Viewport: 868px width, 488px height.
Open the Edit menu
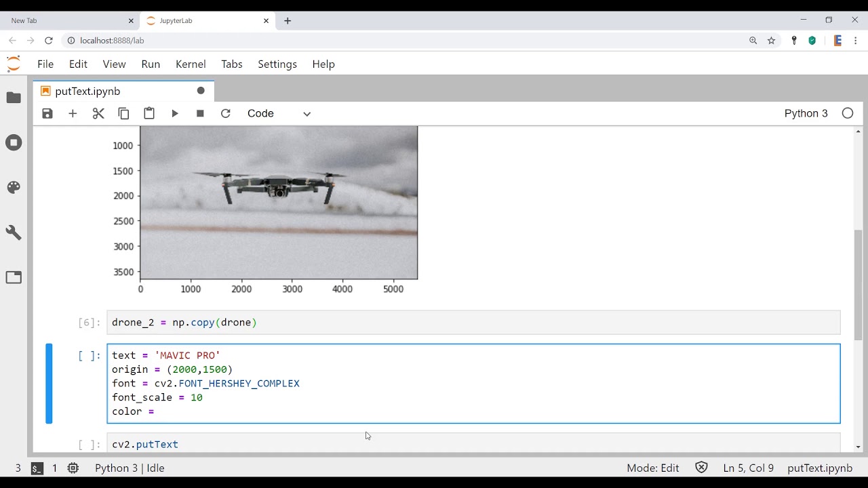[x=78, y=64]
